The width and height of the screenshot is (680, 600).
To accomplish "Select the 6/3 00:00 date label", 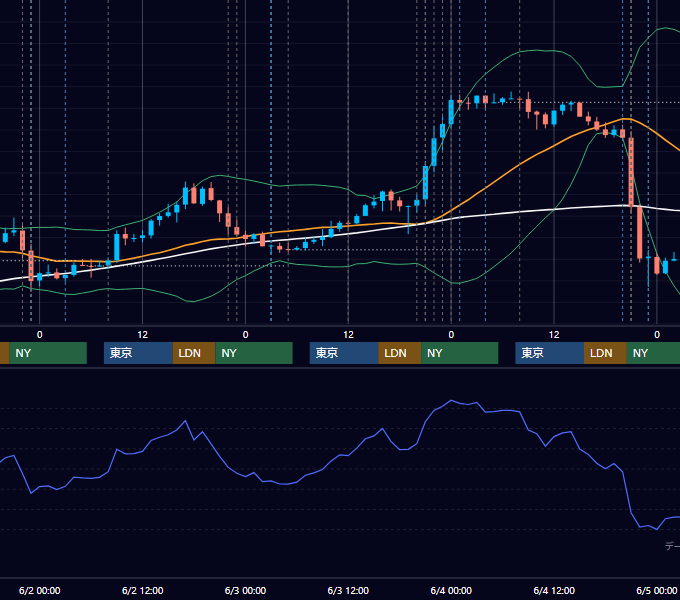I will click(245, 590).
